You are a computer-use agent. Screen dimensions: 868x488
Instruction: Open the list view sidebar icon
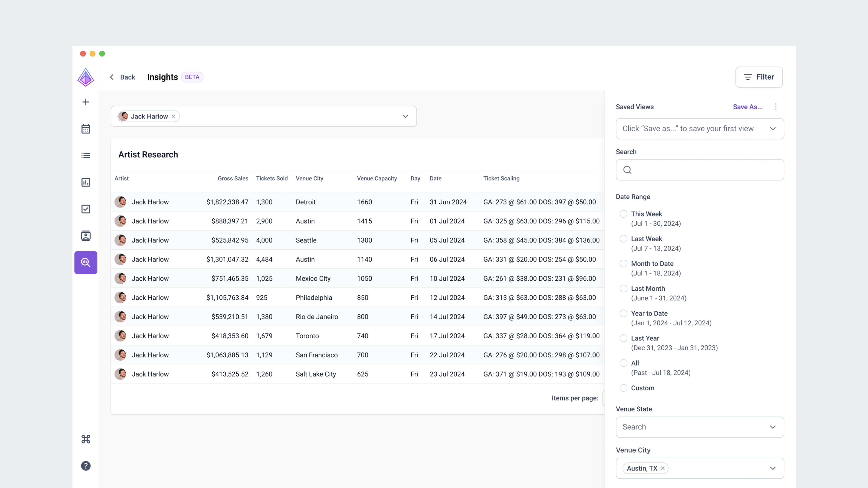coord(86,156)
